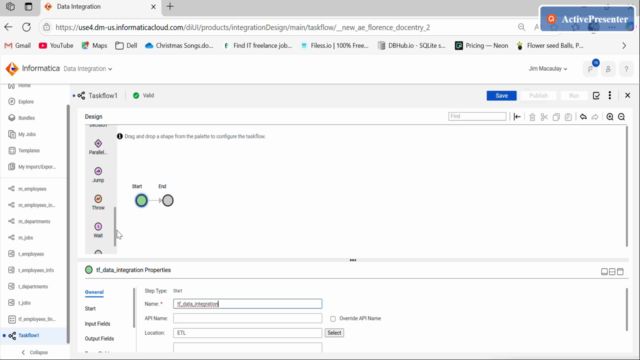Close the Taskflow1 editor

[628, 96]
